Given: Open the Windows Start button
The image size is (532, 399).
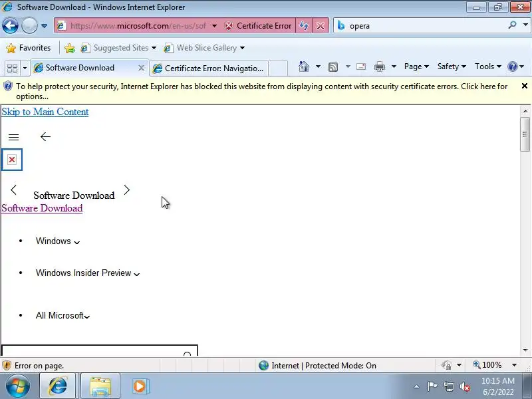Looking at the screenshot, I should pos(18,386).
